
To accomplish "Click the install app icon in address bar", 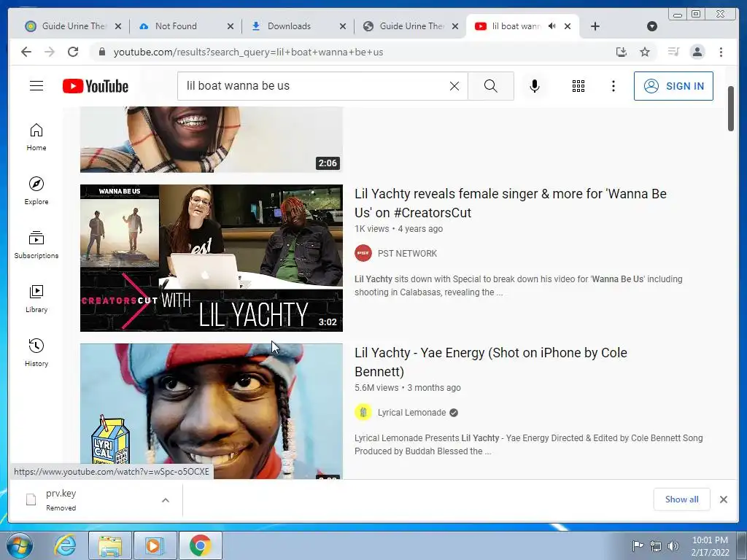I will click(622, 52).
